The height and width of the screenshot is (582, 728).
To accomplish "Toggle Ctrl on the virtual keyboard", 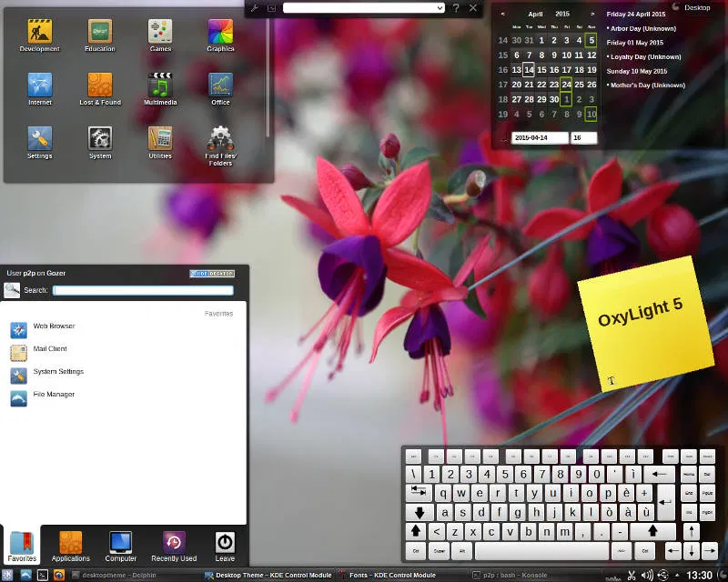I will pos(417,552).
